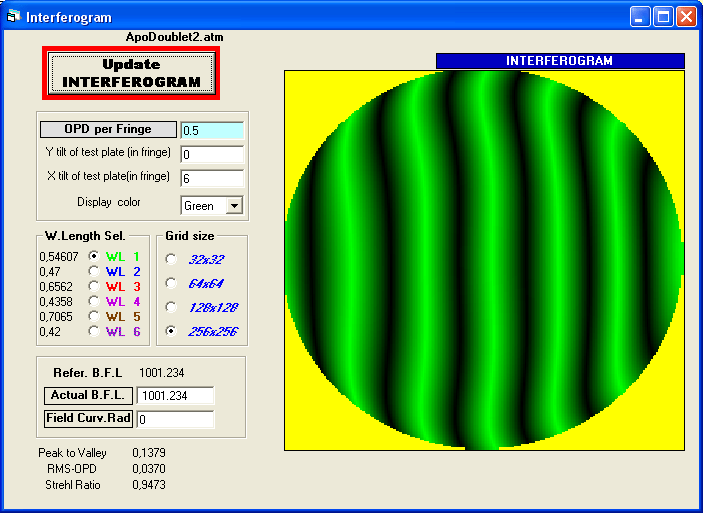Select wavelength WL 3 radio button
The image size is (703, 513).
pos(94,286)
